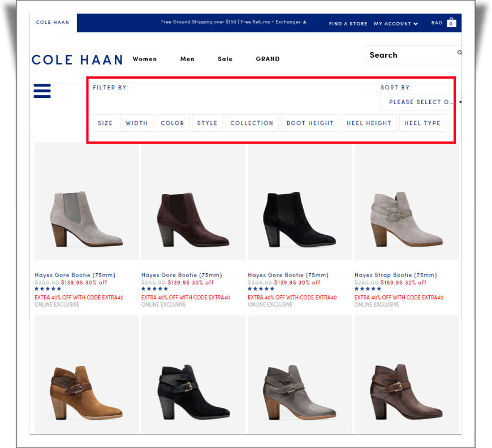492x448 pixels.
Task: Expand the Boot Height filter
Action: 310,123
